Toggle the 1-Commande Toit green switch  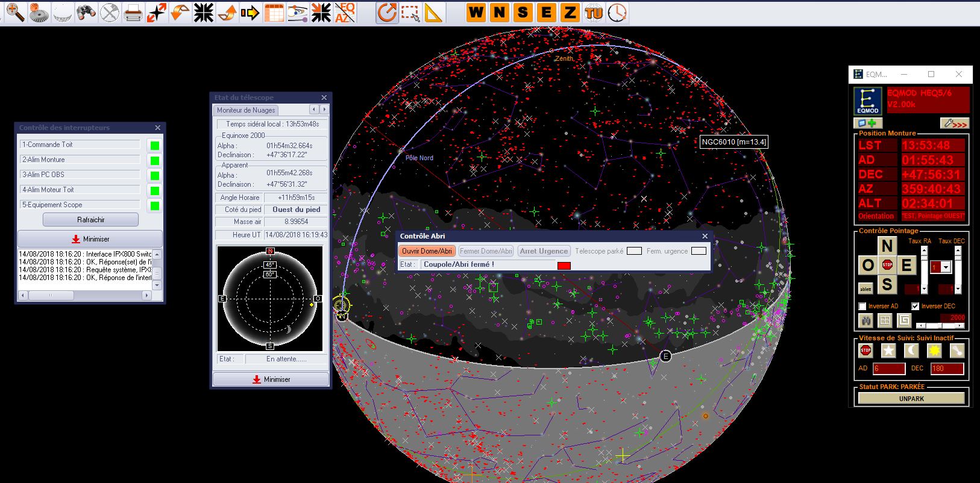[155, 145]
